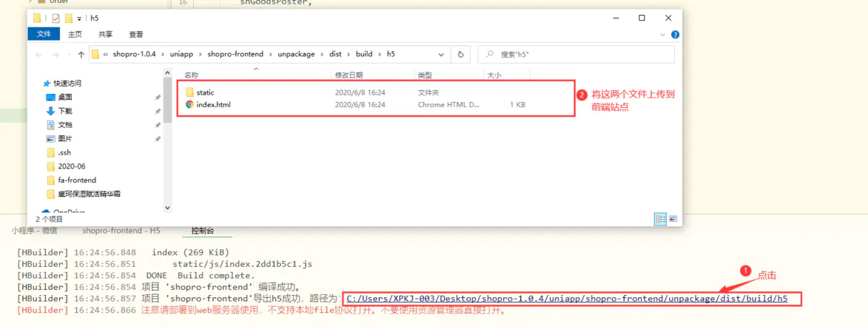Image resolution: width=868 pixels, height=329 pixels.
Task: Open the 主页 ribbon tab
Action: [75, 33]
